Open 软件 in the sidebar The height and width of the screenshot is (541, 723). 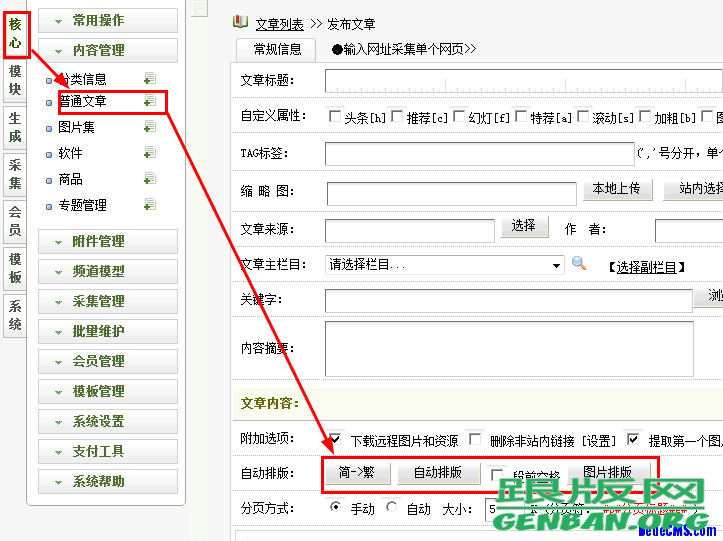pos(71,153)
